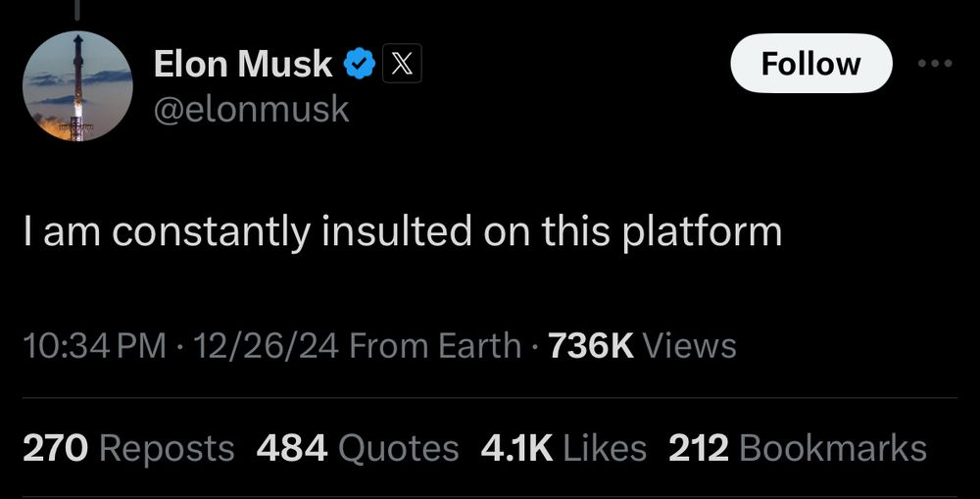This screenshot has width=980, height=499.
Task: Show the 4.1K Likes list
Action: 563,449
